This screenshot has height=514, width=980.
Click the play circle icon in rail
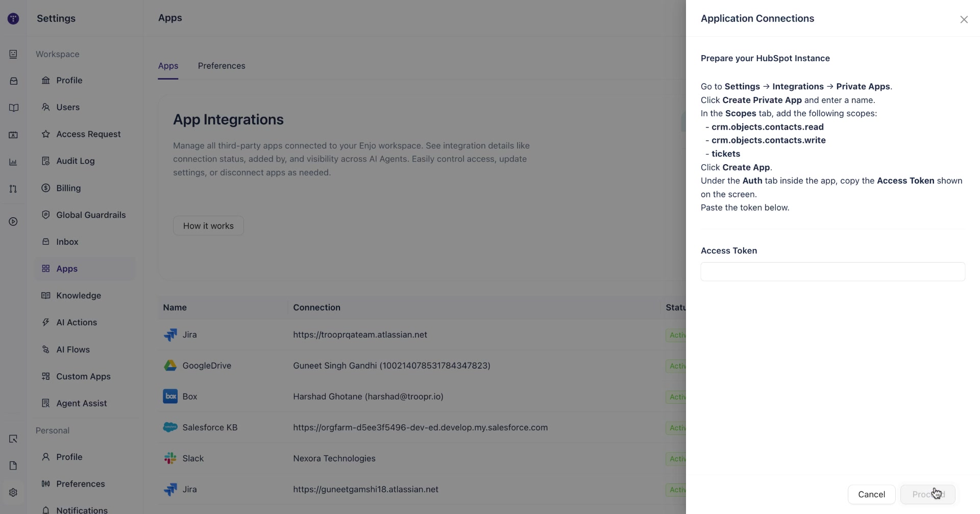pyautogui.click(x=13, y=222)
